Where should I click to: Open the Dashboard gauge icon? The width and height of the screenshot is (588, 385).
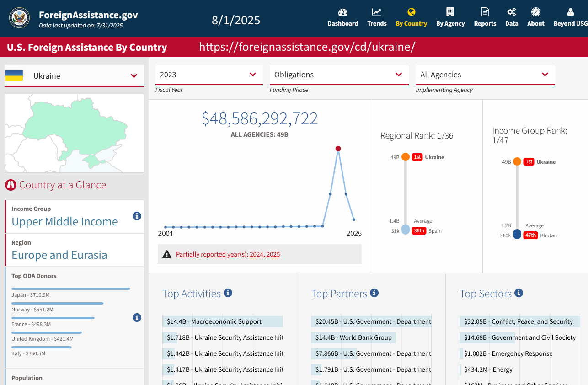pos(343,12)
